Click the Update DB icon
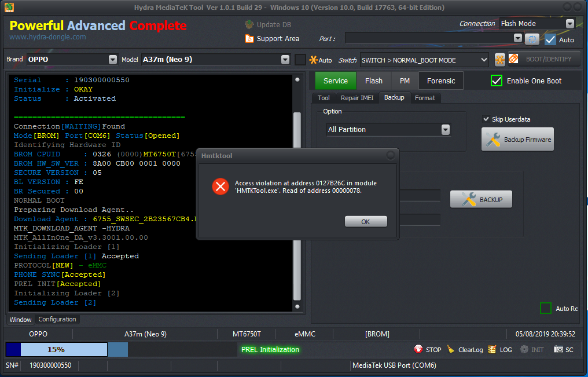 pyautogui.click(x=249, y=24)
